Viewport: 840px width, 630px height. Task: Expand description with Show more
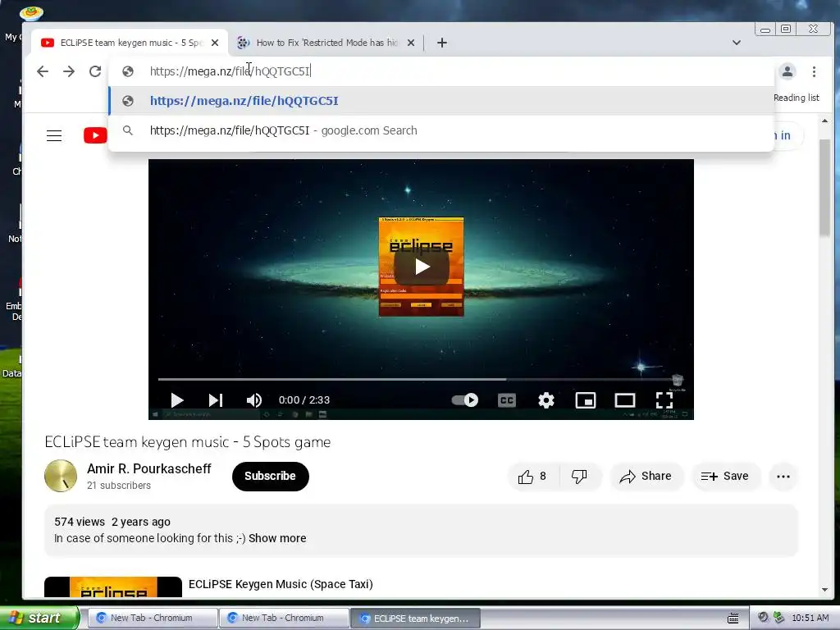tap(277, 538)
